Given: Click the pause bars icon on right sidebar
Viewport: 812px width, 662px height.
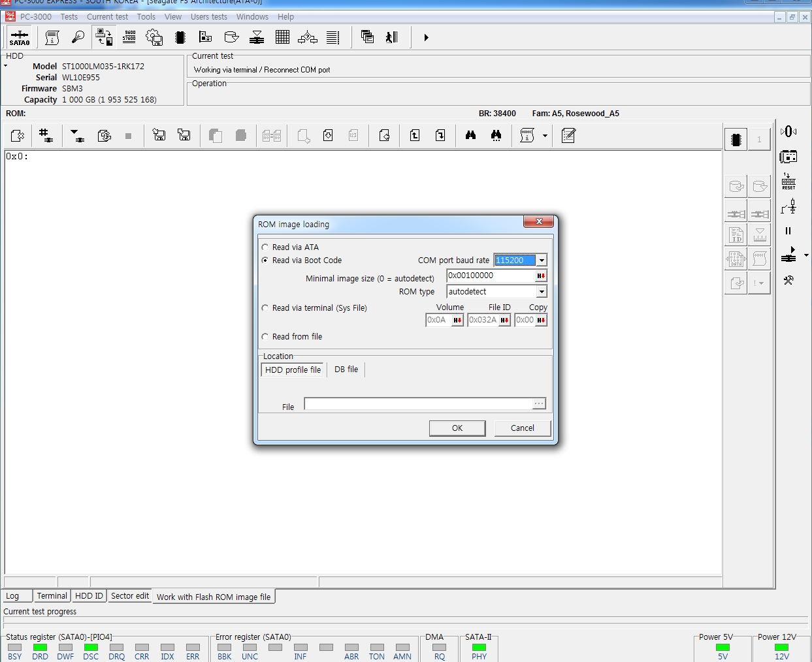Looking at the screenshot, I should point(788,231).
